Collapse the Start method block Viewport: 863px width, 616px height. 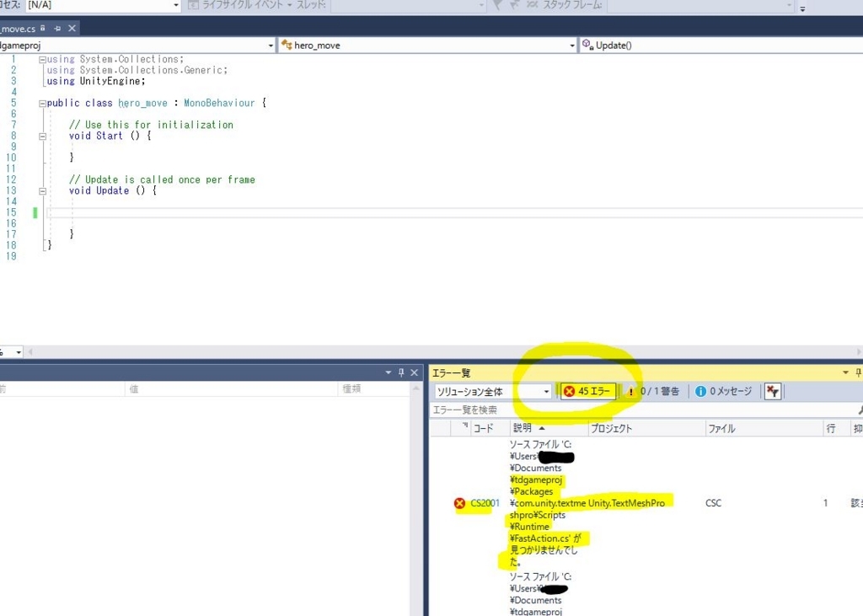point(42,137)
